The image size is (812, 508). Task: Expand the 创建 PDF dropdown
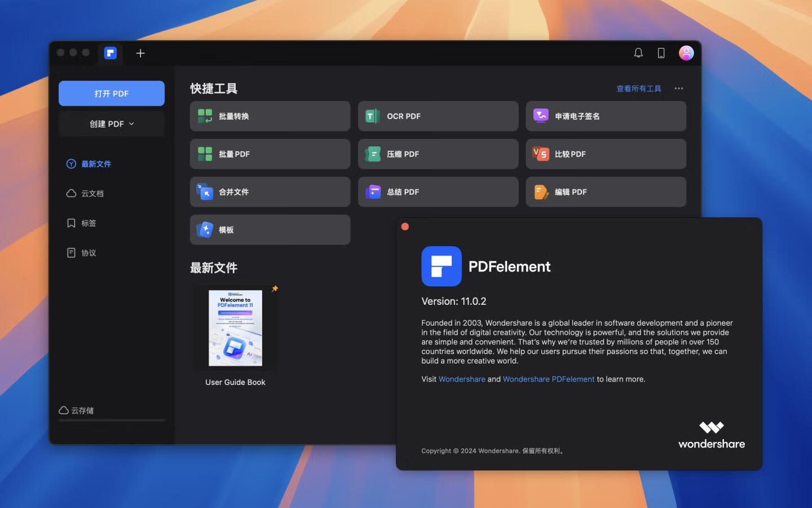pos(112,124)
